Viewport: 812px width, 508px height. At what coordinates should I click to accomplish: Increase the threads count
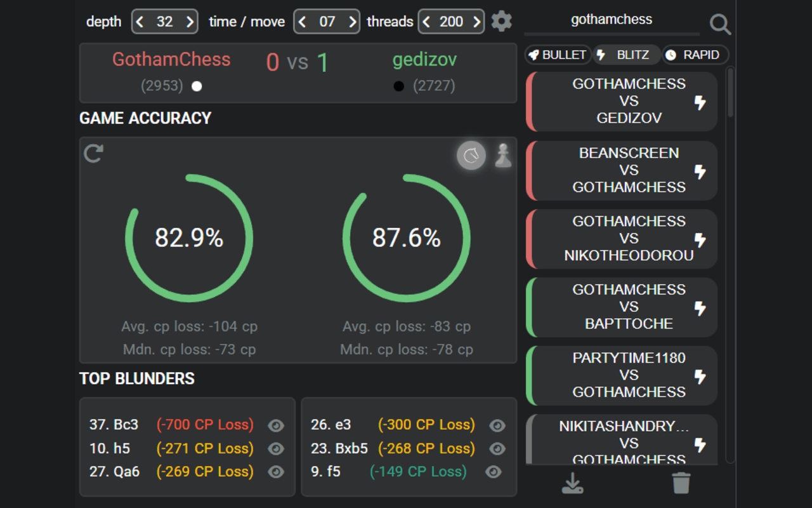pyautogui.click(x=476, y=22)
